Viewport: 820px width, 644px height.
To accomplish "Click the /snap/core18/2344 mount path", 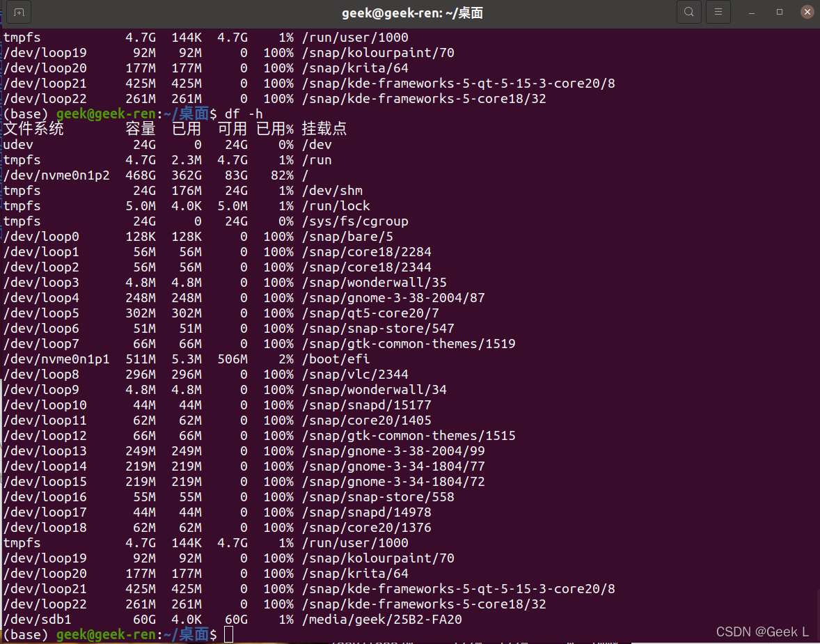I will click(x=367, y=267).
